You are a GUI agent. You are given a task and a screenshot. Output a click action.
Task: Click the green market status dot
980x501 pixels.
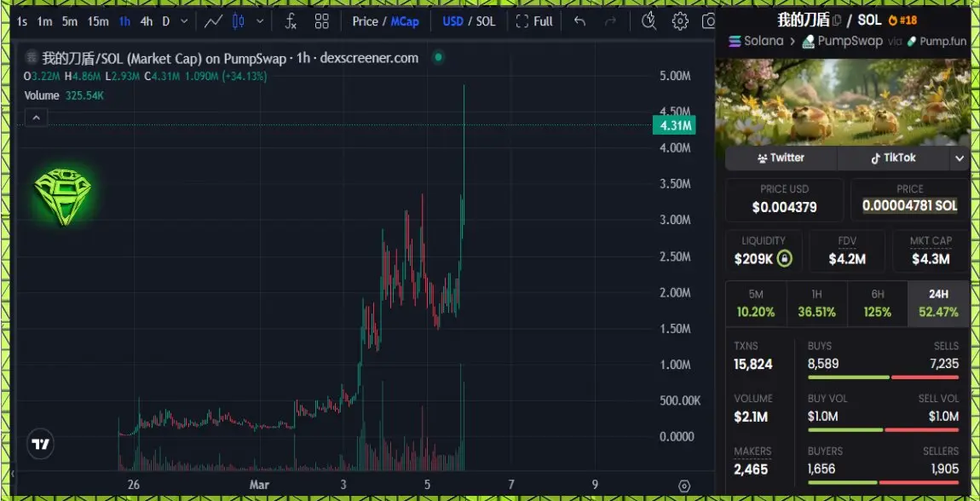point(438,57)
